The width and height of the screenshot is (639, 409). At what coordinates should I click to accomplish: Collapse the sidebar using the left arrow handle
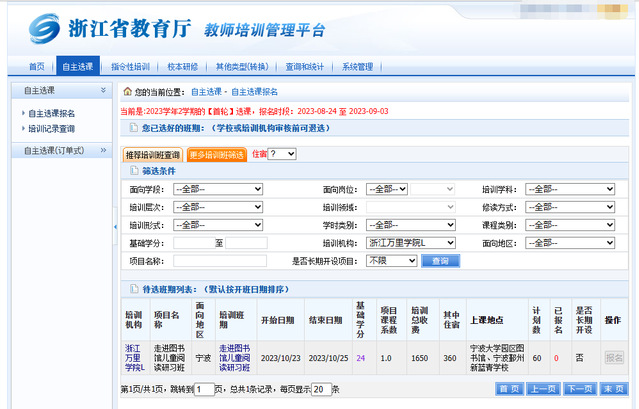pos(115,226)
